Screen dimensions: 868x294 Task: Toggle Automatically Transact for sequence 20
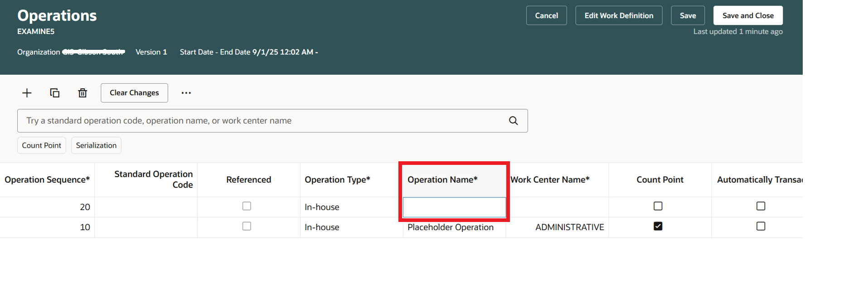(761, 206)
